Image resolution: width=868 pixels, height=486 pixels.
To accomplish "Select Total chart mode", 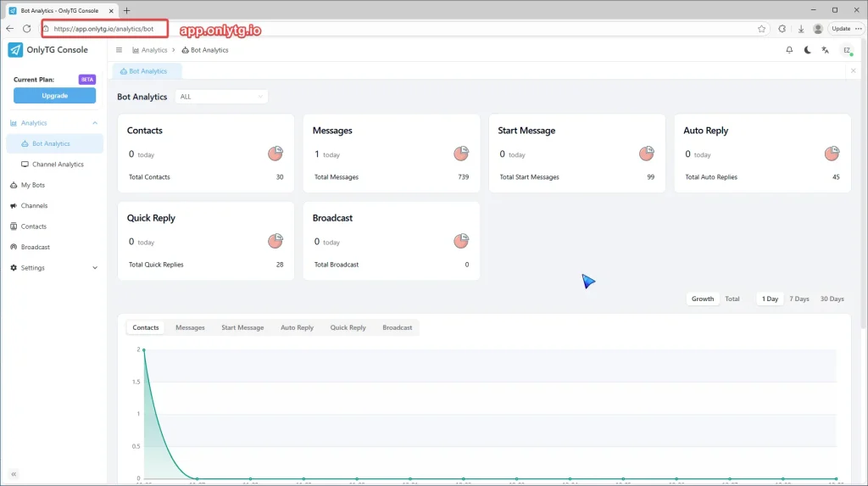I will [x=732, y=299].
